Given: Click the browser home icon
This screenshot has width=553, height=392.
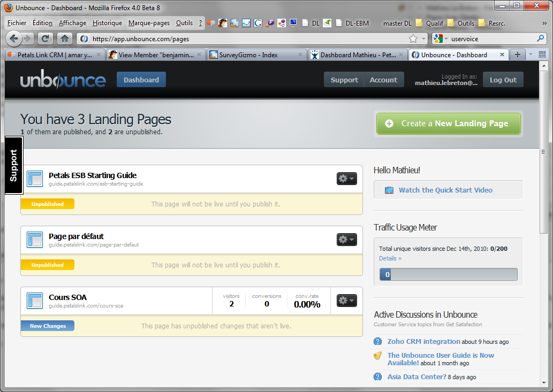Looking at the screenshot, I should [x=64, y=39].
